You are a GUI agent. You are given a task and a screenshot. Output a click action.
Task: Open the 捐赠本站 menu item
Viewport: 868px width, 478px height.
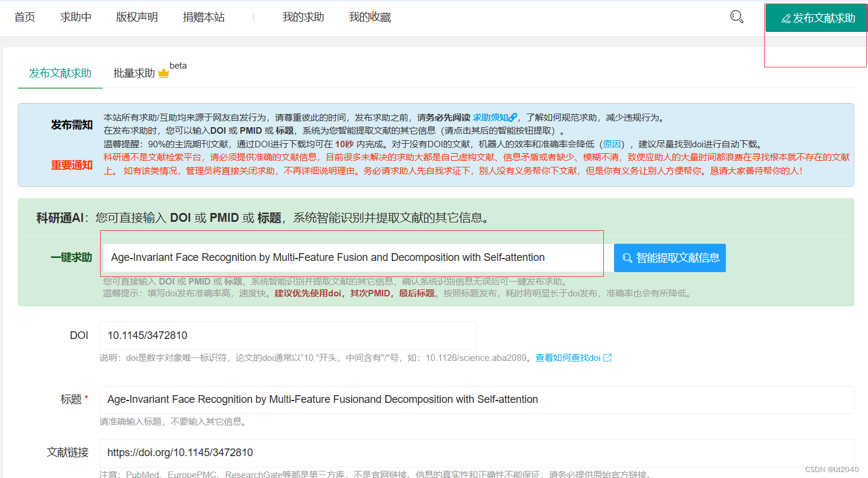click(x=203, y=17)
